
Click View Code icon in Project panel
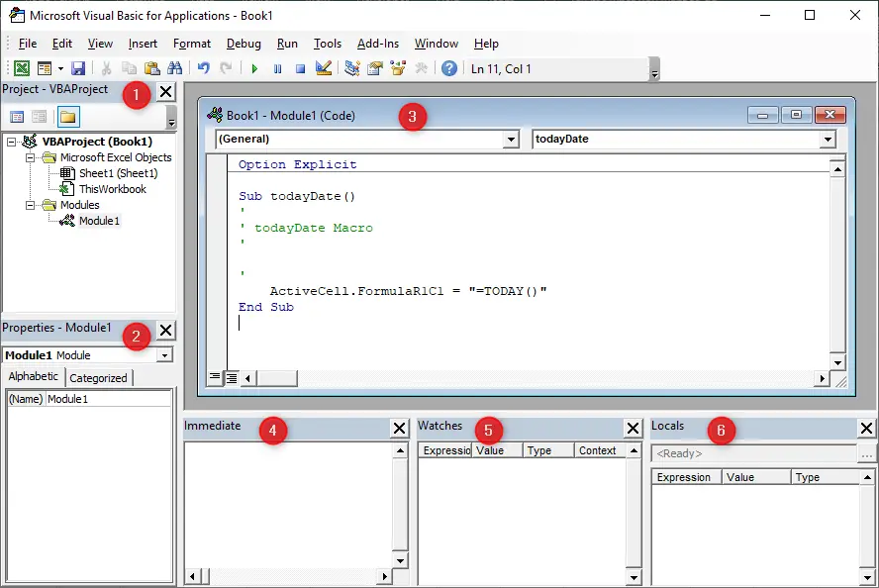(17, 117)
